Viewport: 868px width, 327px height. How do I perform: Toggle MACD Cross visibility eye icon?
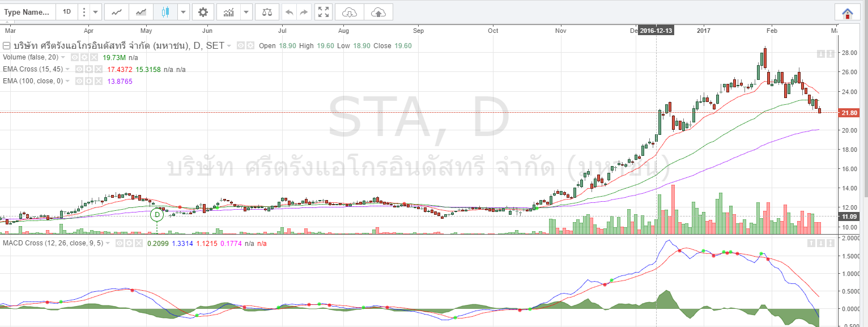click(120, 243)
